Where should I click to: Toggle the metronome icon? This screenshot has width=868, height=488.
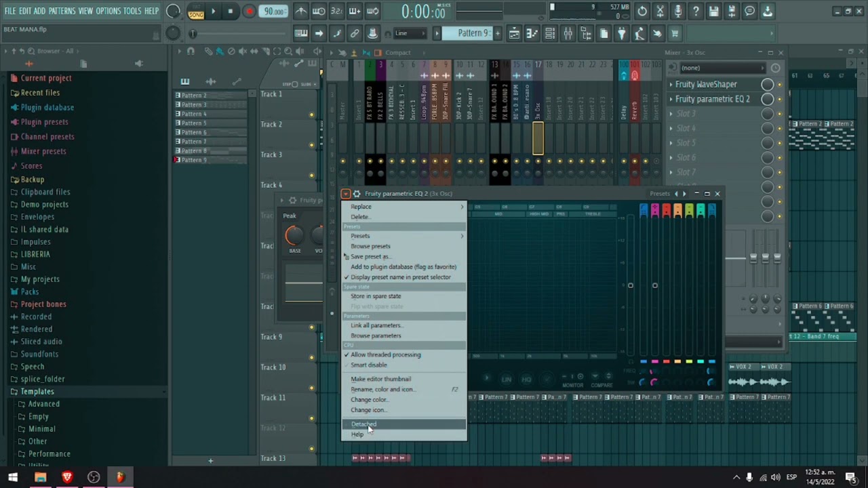point(301,11)
